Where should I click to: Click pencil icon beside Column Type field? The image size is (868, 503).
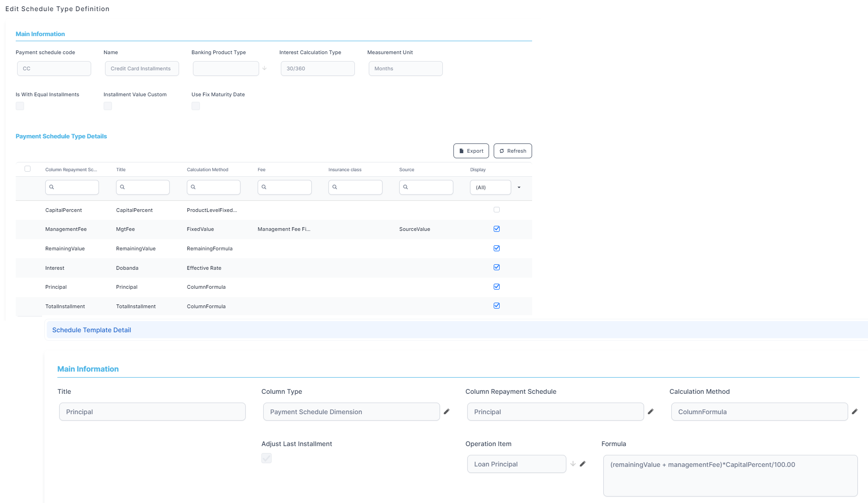(x=446, y=411)
